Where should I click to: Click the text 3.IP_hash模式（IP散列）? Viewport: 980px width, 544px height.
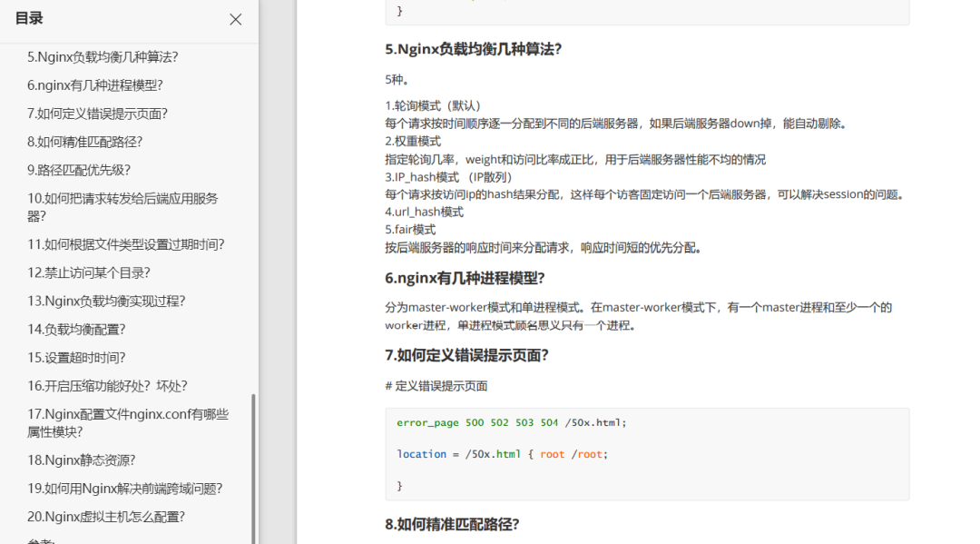448,177
